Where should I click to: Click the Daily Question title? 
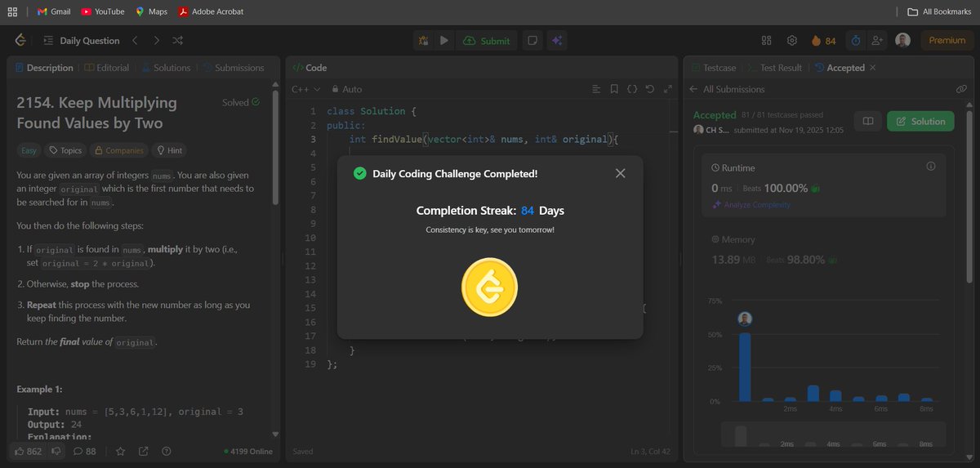point(89,40)
